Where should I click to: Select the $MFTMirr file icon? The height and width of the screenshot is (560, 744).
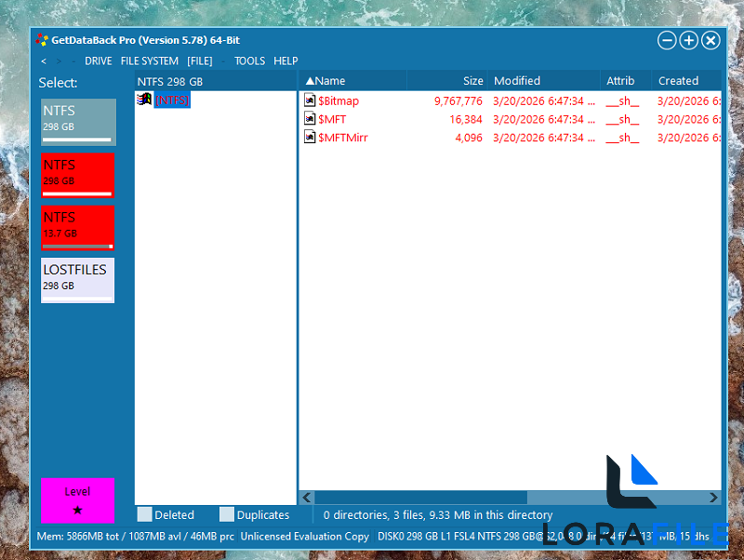pos(311,138)
